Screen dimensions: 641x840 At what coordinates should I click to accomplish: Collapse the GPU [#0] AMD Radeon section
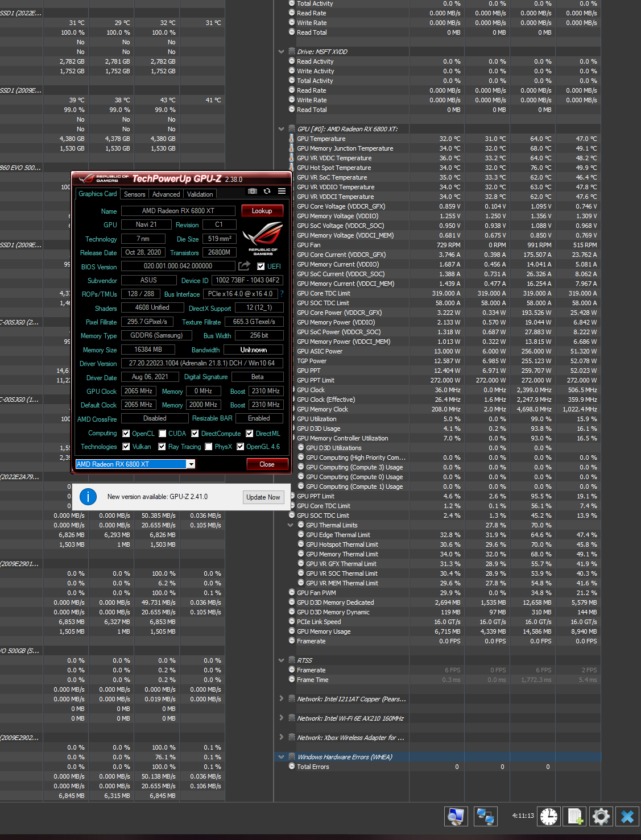(281, 129)
